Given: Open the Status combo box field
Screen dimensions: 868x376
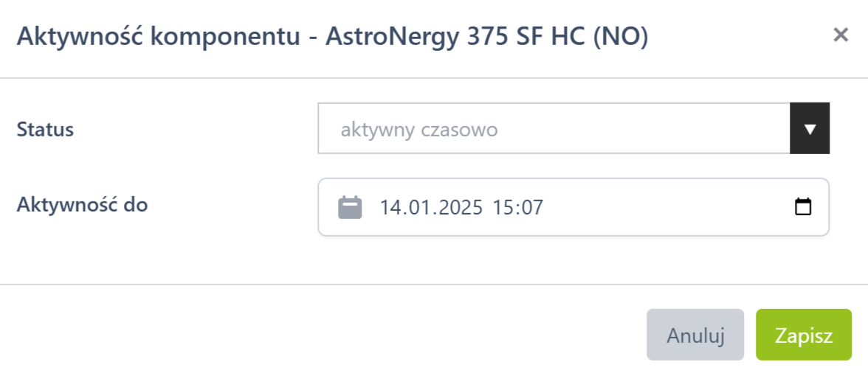Looking at the screenshot, I should [x=554, y=129].
